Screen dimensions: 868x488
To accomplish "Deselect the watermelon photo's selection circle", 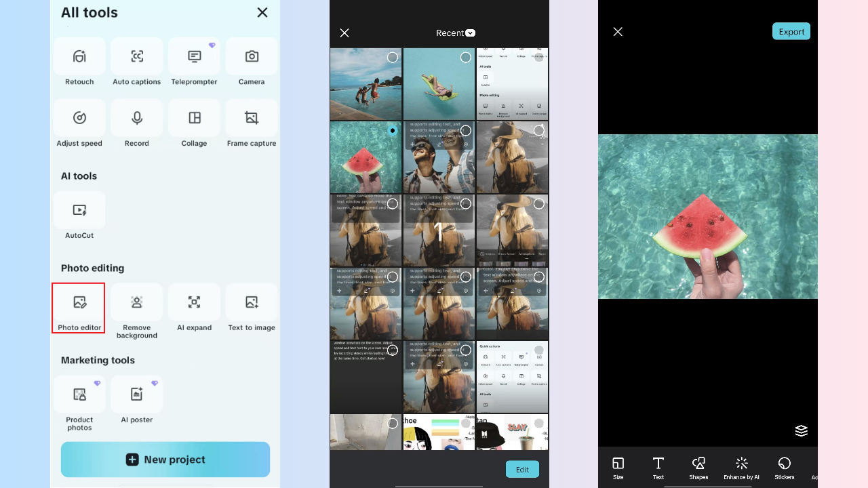I will [392, 130].
